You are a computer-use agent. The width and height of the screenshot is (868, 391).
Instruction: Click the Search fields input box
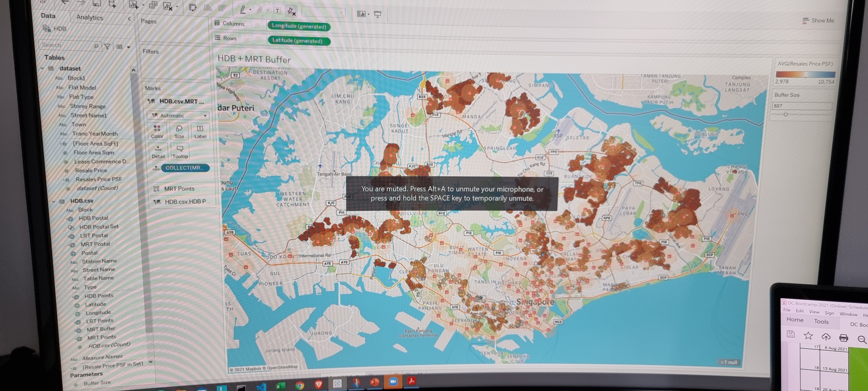click(x=70, y=46)
